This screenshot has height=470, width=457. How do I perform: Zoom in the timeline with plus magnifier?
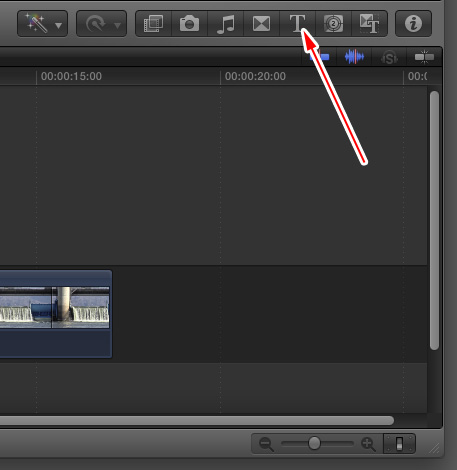pyautogui.click(x=368, y=444)
